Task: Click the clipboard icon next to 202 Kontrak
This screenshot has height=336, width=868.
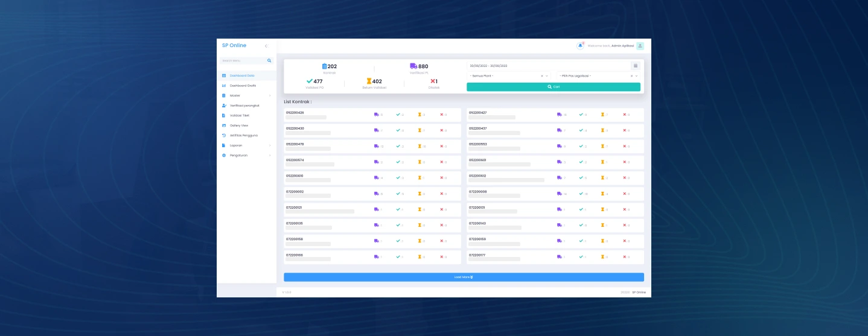Action: 325,66
